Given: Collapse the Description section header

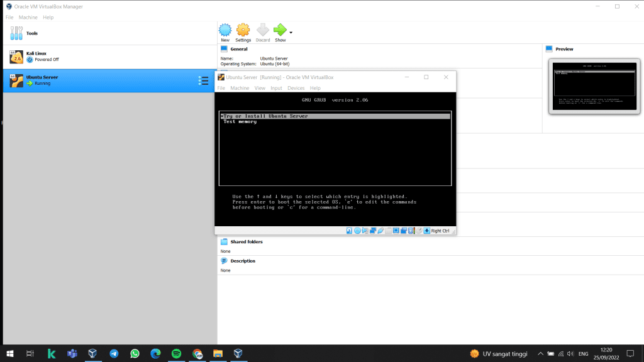Looking at the screenshot, I should 242,261.
